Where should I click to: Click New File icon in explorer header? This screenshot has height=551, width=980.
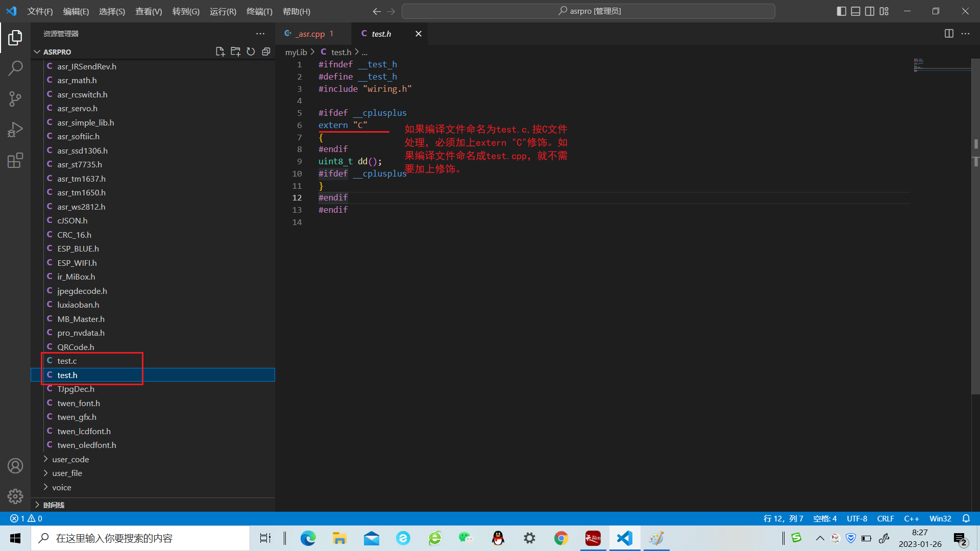220,52
